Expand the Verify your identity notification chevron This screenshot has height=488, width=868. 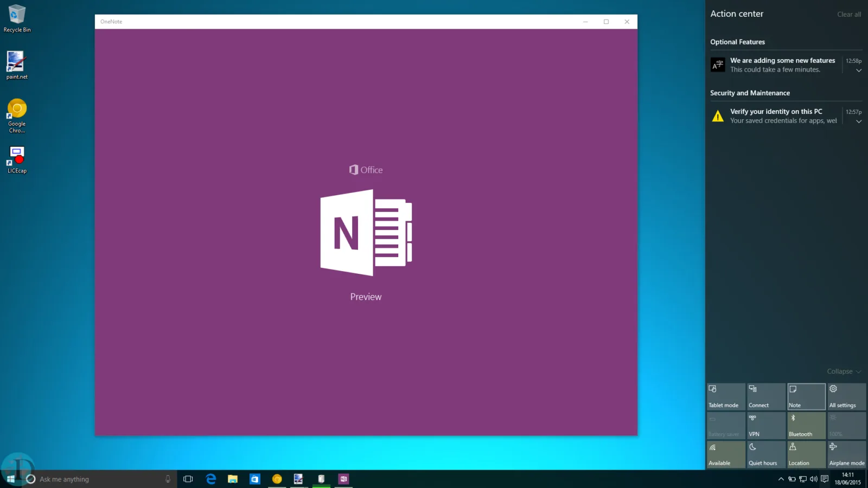(859, 121)
